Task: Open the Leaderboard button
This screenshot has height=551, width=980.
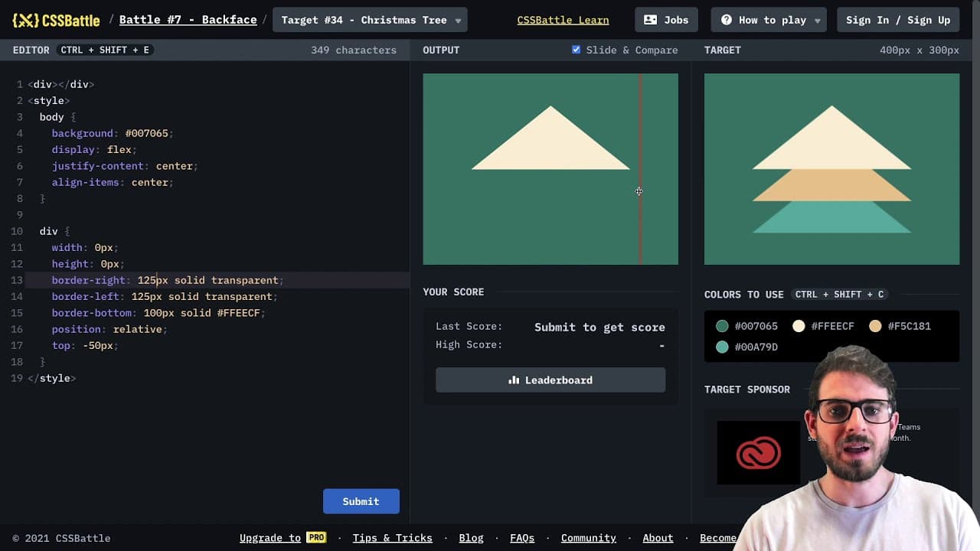Action: click(x=550, y=380)
